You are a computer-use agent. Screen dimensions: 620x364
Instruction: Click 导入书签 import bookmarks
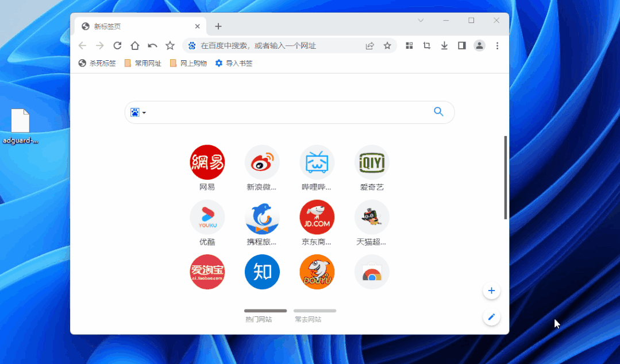[234, 63]
